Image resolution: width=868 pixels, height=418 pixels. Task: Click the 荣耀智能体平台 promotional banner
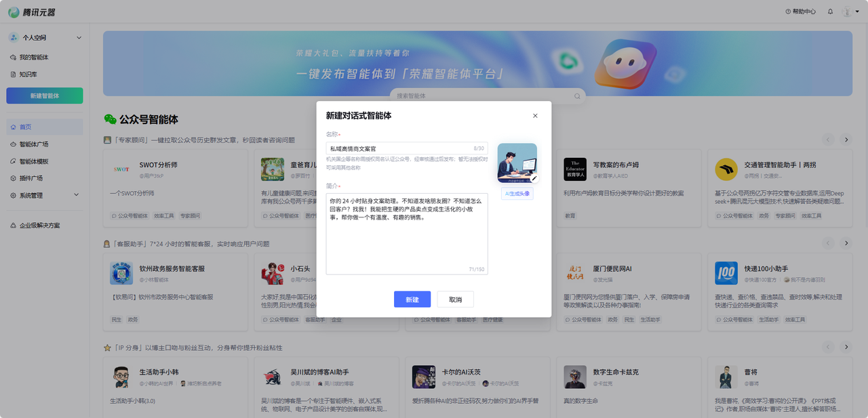pyautogui.click(x=477, y=63)
